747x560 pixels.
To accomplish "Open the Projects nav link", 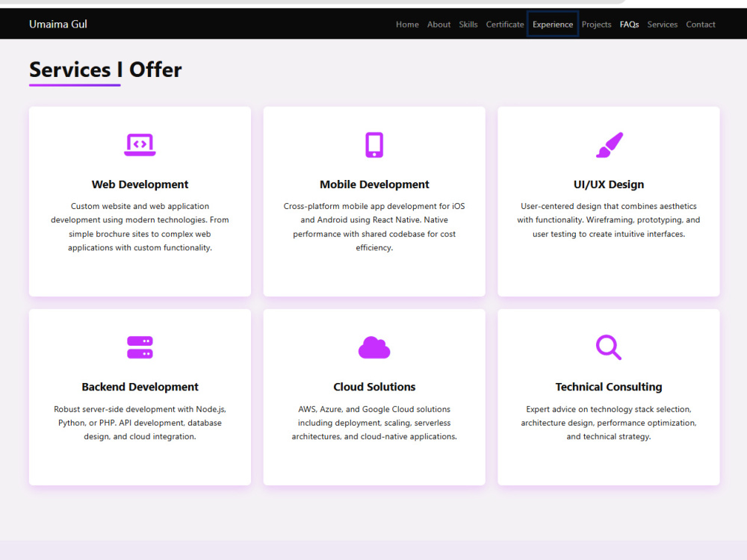I will 596,25.
